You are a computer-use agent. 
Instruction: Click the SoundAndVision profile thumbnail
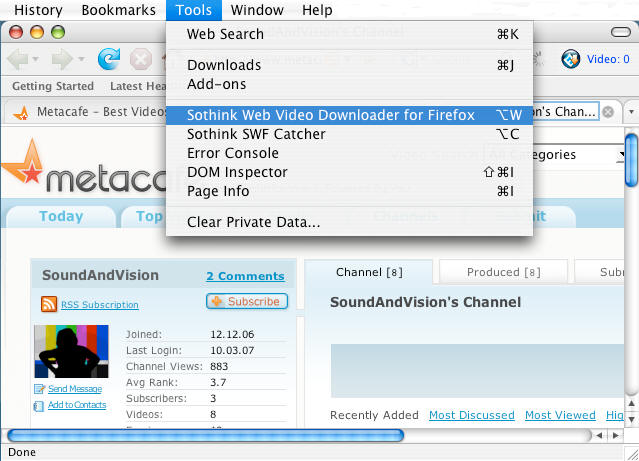click(71, 351)
